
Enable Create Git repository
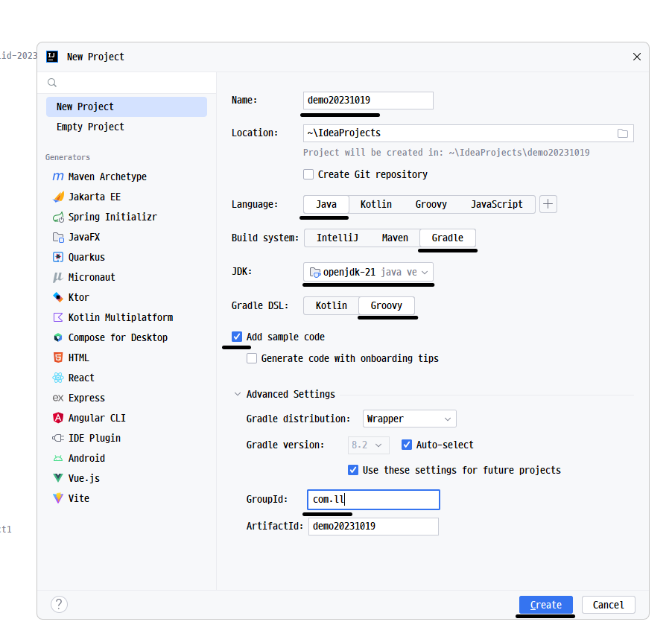pyautogui.click(x=308, y=175)
